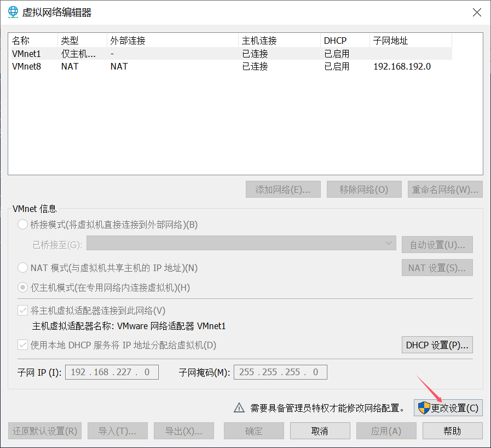Click the 外部连接 column header
Screen dimensions: 491x448
[x=172, y=41]
